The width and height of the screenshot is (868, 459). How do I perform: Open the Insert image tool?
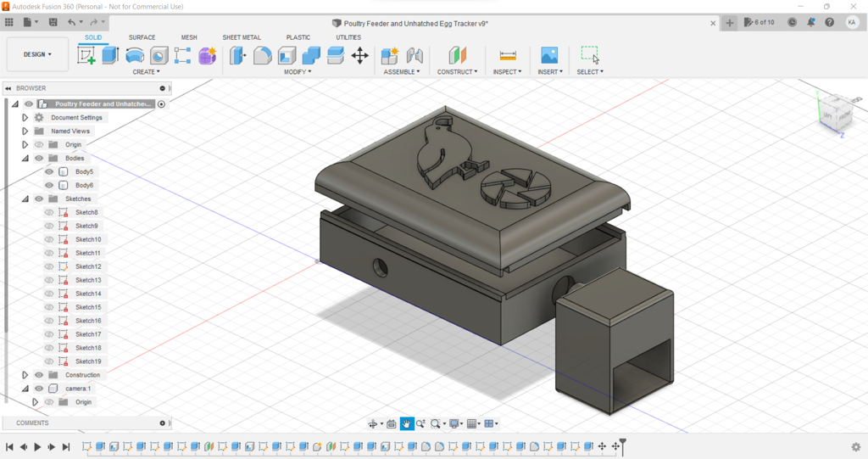[549, 56]
